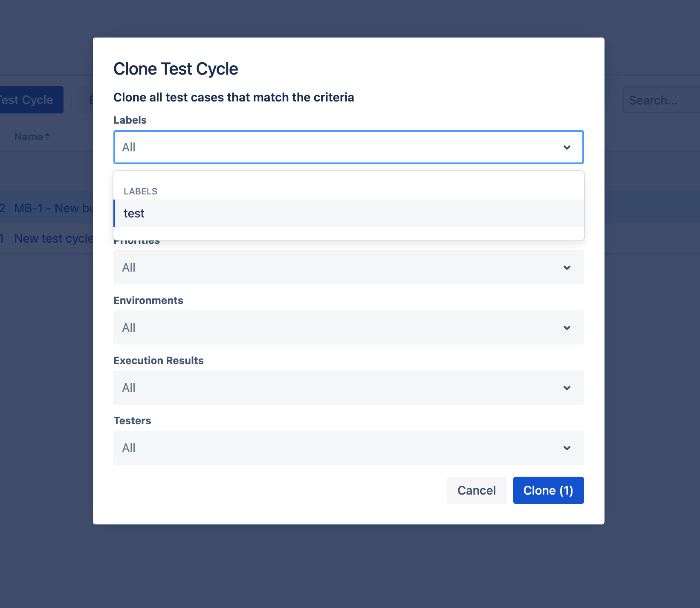Click the chevron arrow in Labels field
The width and height of the screenshot is (700, 608).
coord(567,148)
